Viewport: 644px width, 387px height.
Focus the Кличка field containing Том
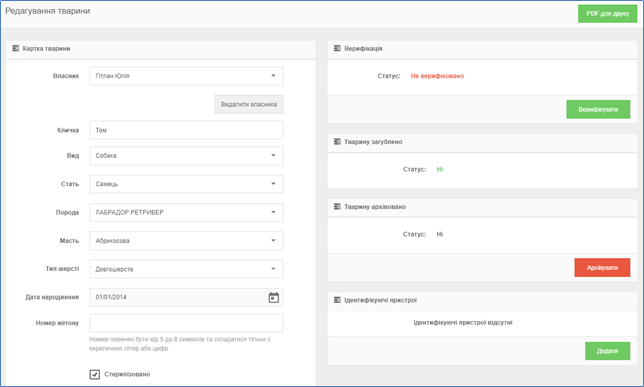[x=186, y=130]
